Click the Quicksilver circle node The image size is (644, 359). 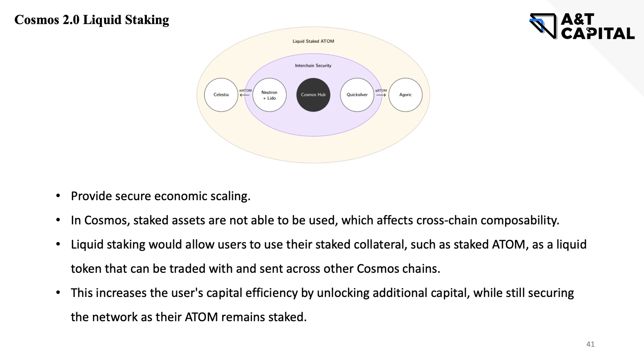coord(357,95)
